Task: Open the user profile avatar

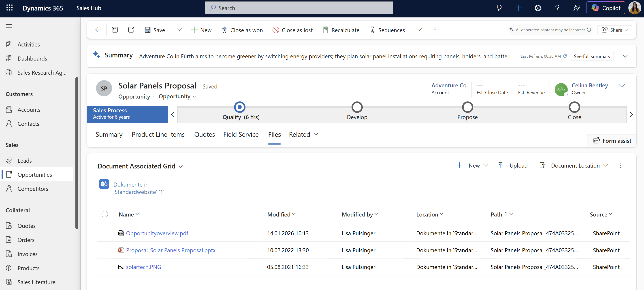Action: [x=635, y=8]
